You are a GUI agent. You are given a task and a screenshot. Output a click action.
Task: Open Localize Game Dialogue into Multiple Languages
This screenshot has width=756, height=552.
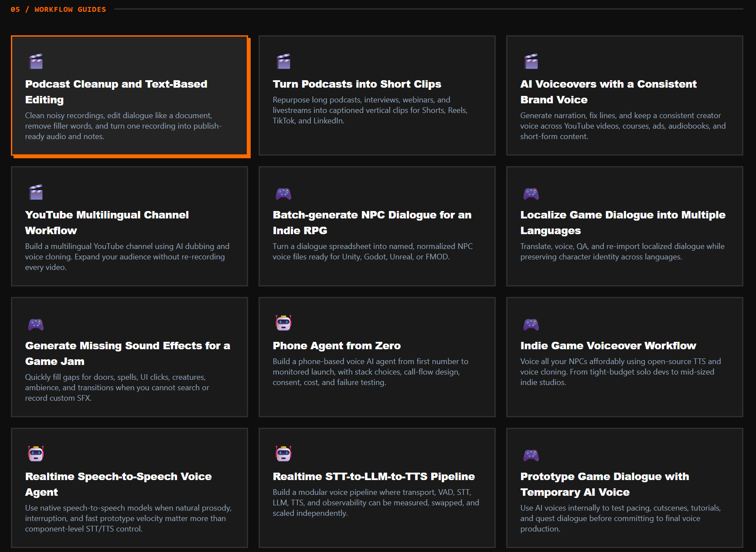coord(623,223)
